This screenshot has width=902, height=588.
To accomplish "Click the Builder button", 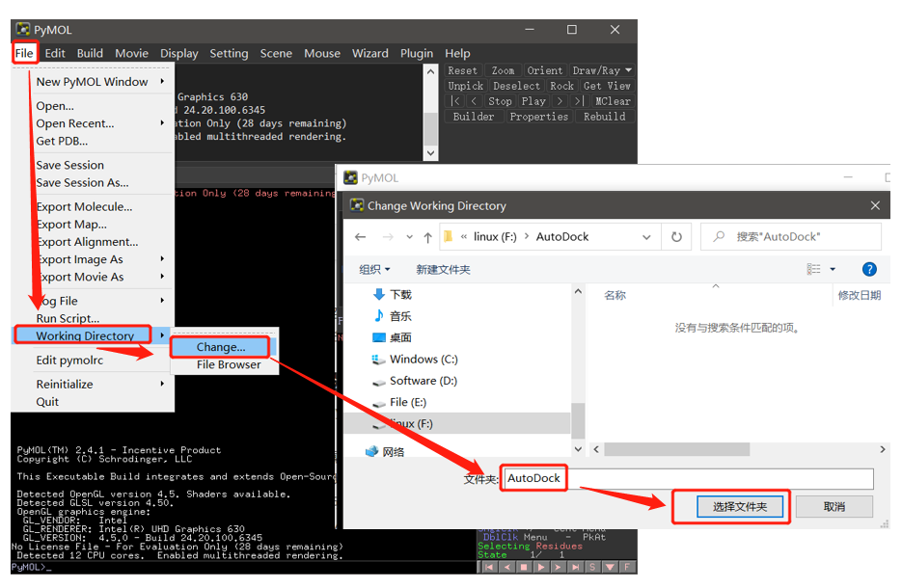I will tap(474, 117).
